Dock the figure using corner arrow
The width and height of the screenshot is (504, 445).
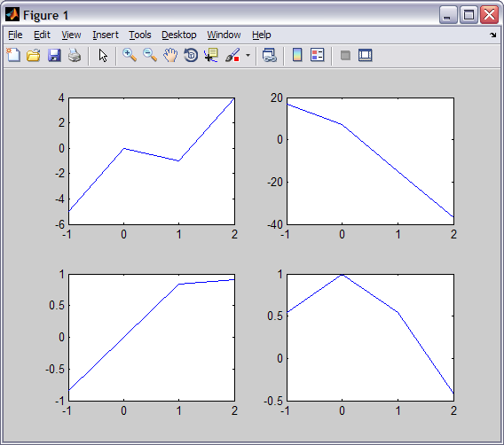click(x=493, y=35)
